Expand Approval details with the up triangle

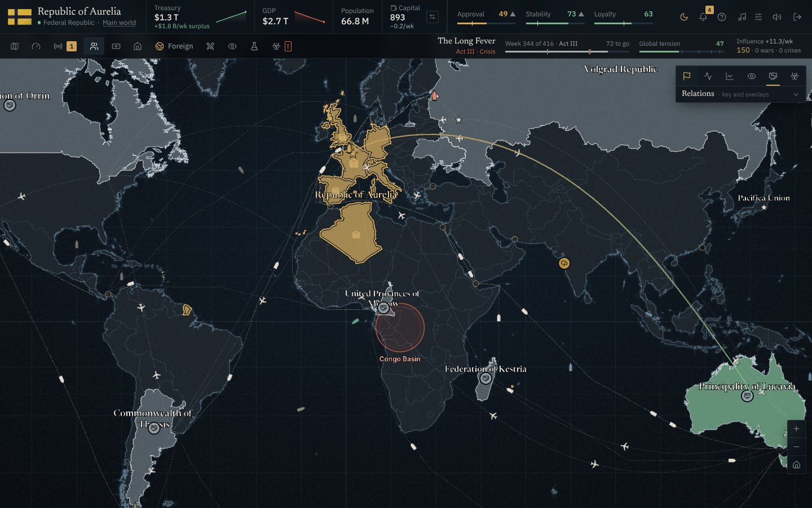coord(513,14)
